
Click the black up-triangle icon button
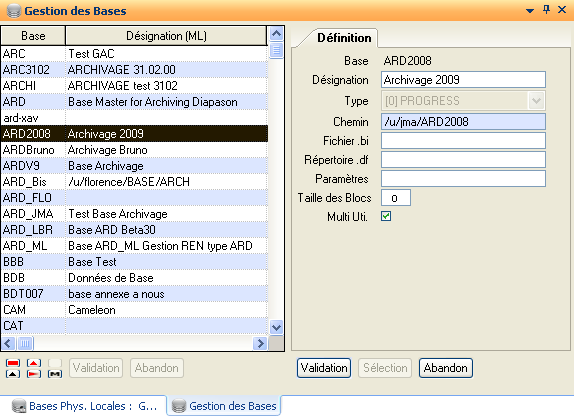click(x=13, y=374)
